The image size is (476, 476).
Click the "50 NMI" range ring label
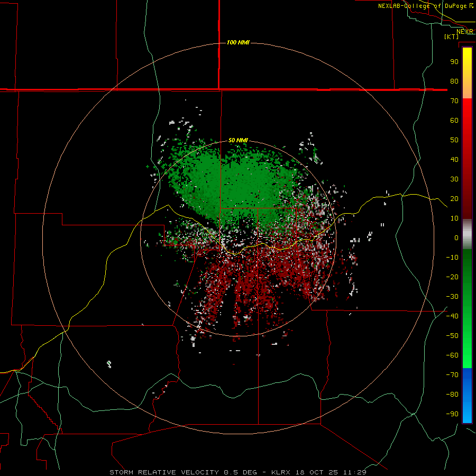pyautogui.click(x=238, y=140)
